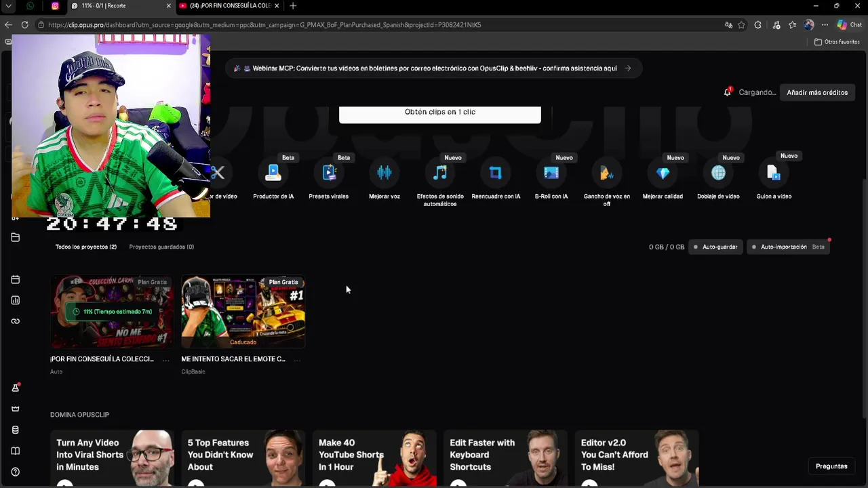Open the Caducado project thumbnail
The image size is (868, 488).
point(243,312)
